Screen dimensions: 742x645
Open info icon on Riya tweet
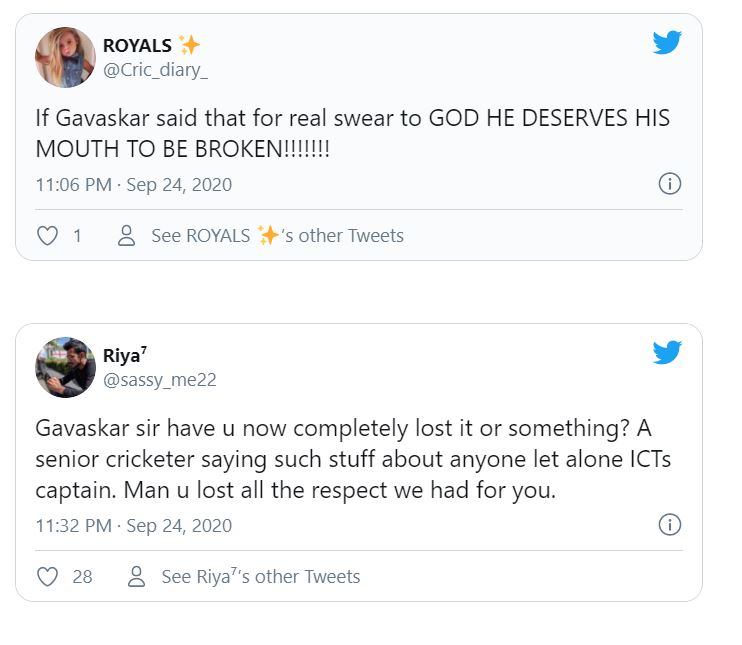point(670,525)
